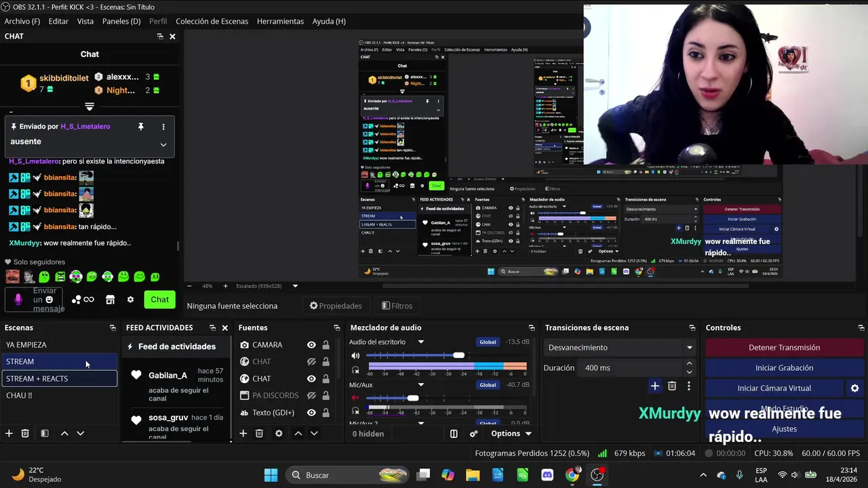Pop out the Fuentes dock panel
The height and width of the screenshot is (488, 868).
[337, 327]
